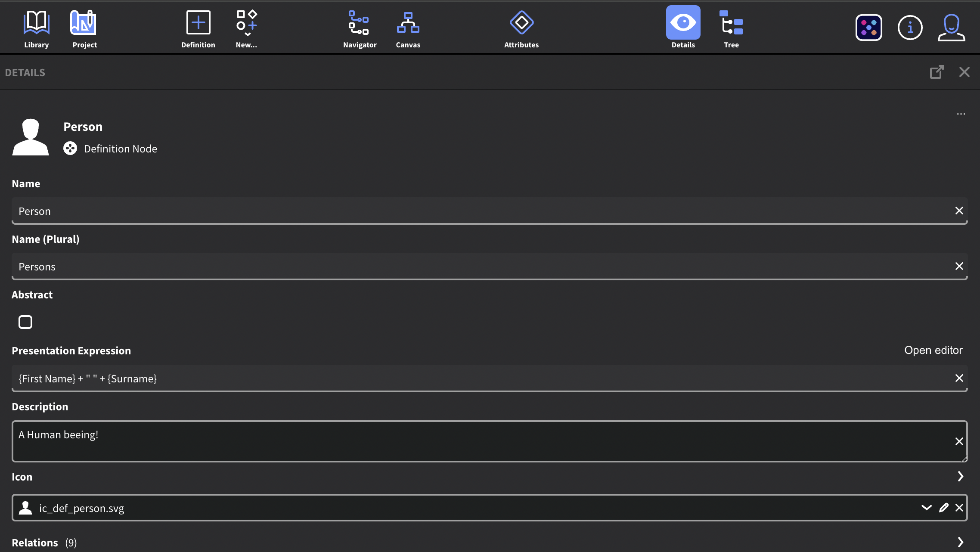Open the ic_def_person.svg dropdown arrow
This screenshot has height=552, width=980.
[x=926, y=508]
